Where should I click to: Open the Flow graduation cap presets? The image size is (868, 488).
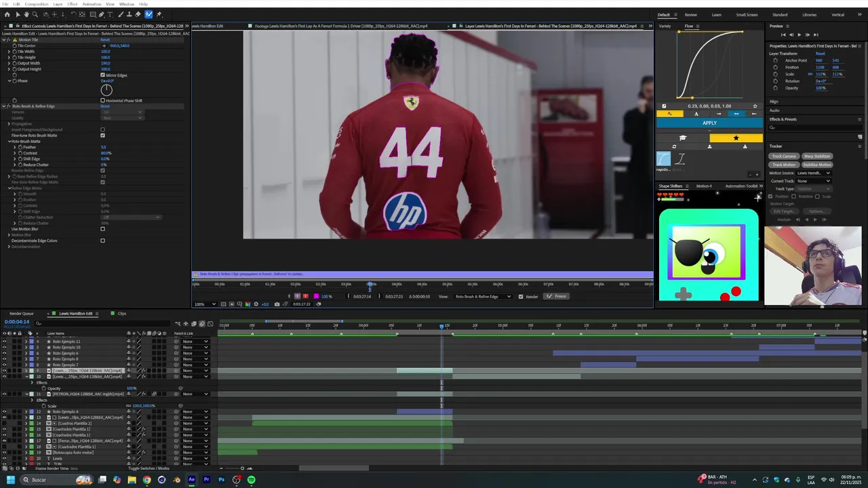coord(683,138)
